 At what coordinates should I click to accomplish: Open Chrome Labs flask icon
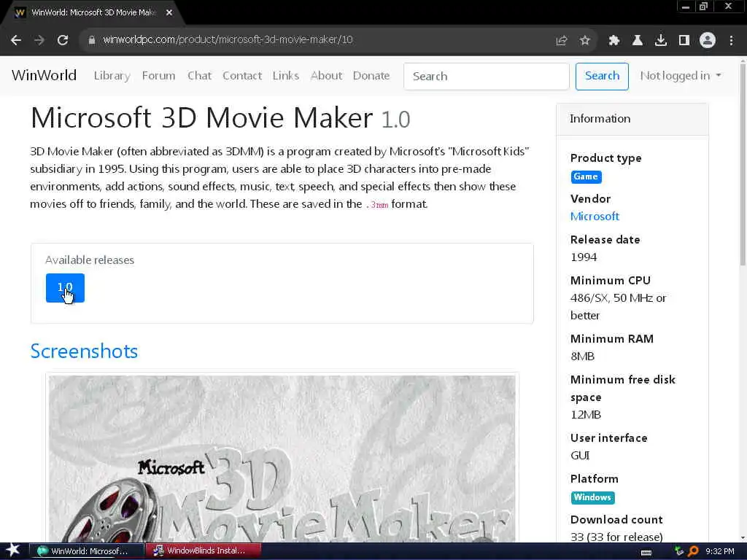[638, 41]
